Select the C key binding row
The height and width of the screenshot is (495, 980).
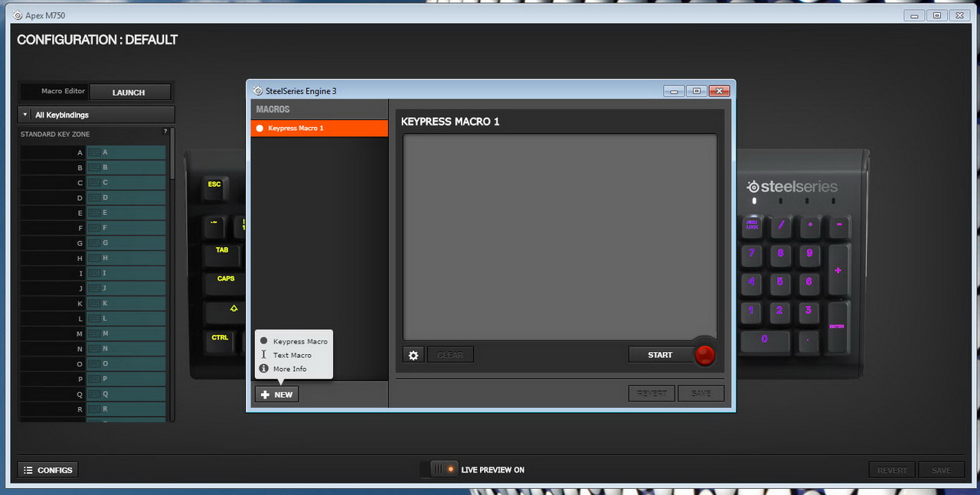tap(93, 183)
